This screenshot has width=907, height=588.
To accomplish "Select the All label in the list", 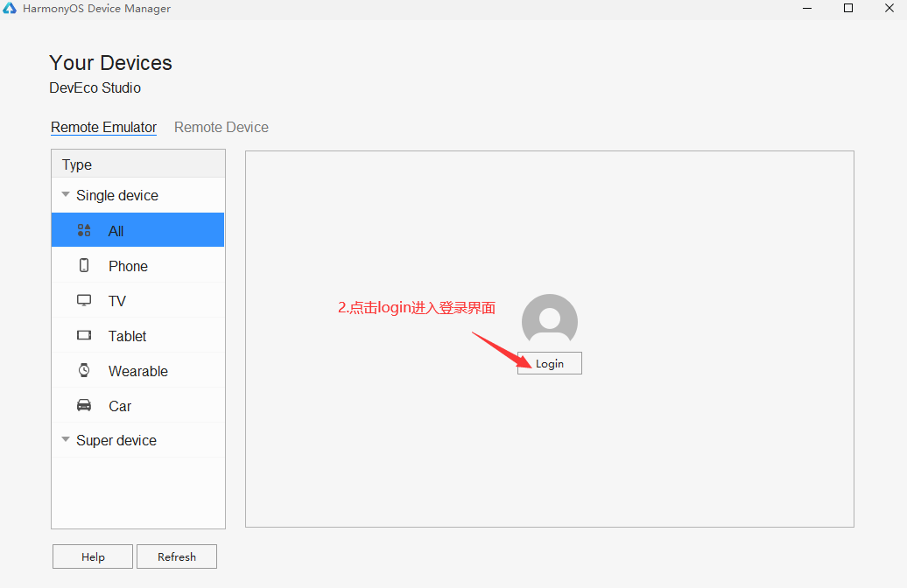I will [116, 231].
